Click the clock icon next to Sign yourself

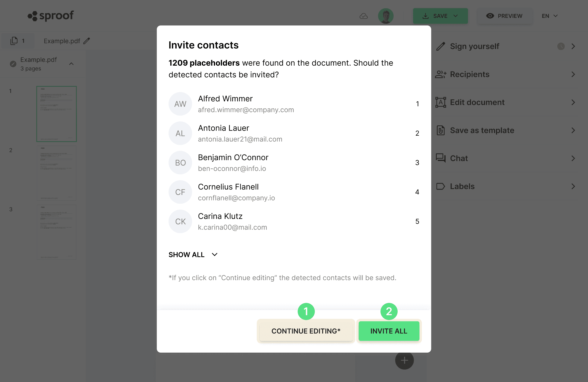561,46
